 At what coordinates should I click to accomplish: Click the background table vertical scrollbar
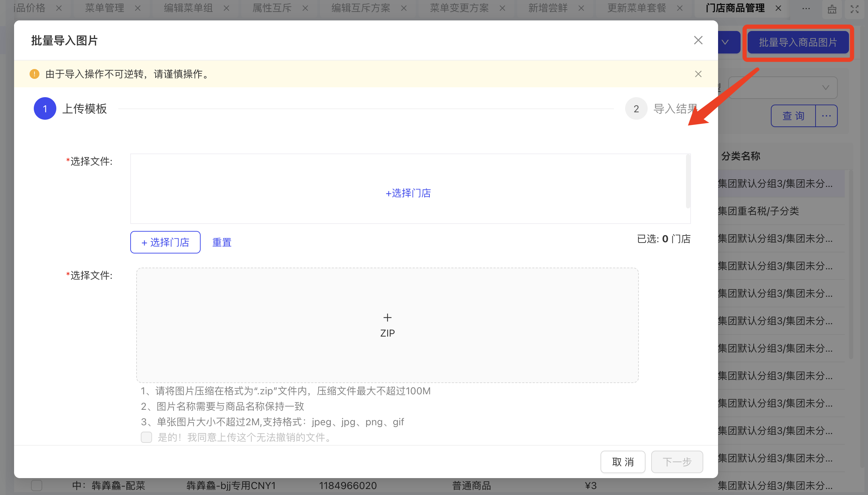pyautogui.click(x=851, y=264)
